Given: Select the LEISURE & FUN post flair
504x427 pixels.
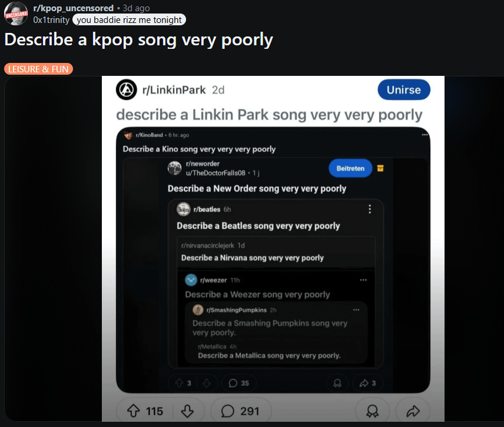Looking at the screenshot, I should pyautogui.click(x=38, y=69).
